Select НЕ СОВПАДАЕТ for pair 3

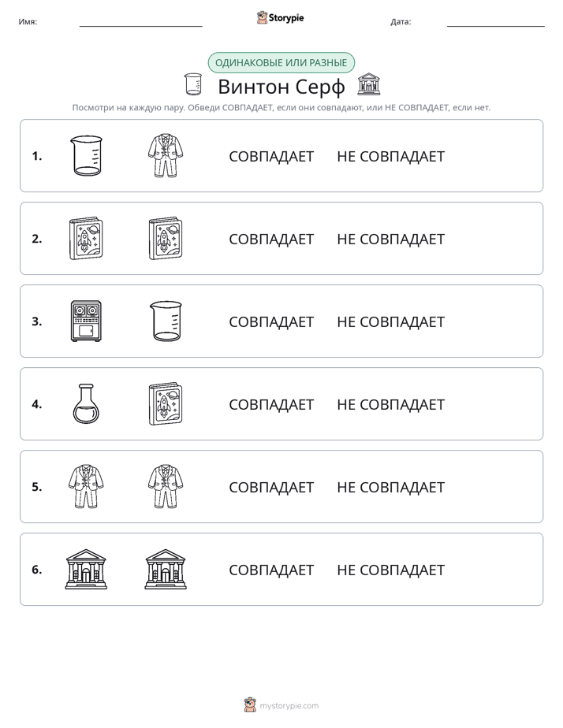click(x=390, y=321)
